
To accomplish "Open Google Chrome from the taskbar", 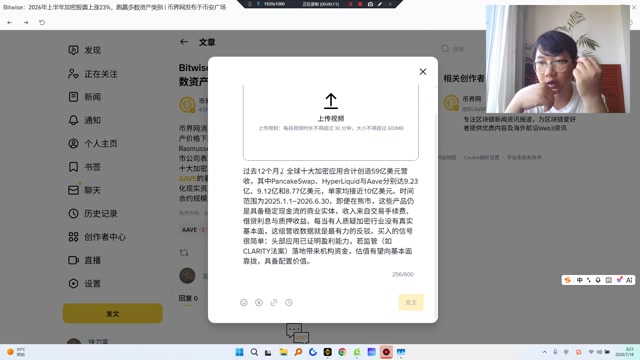I will (342, 352).
